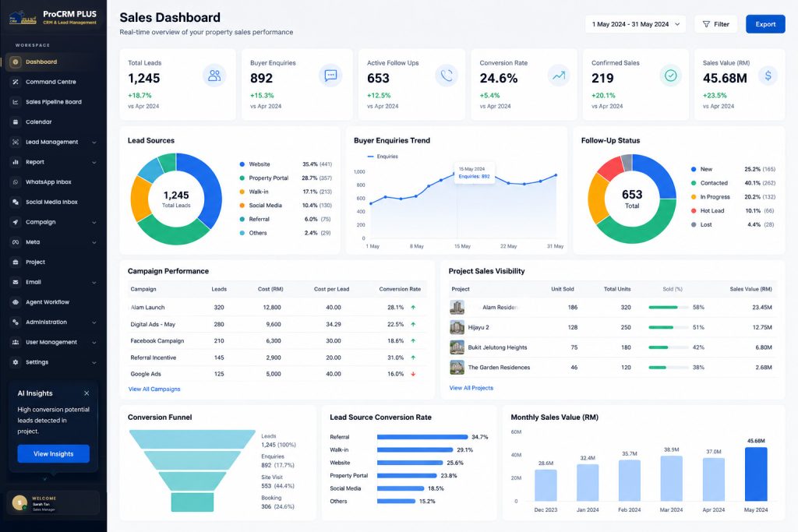
Task: Click the Email envelope icon
Action: coord(16,282)
